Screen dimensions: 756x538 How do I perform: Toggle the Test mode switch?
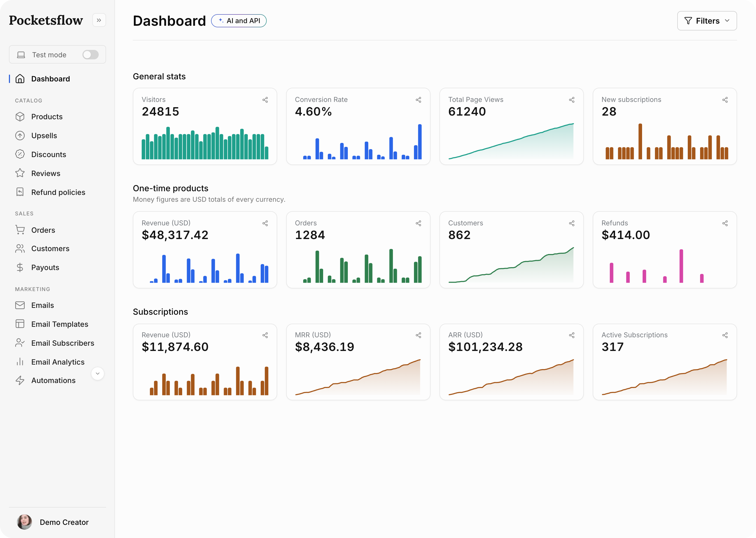(x=90, y=55)
